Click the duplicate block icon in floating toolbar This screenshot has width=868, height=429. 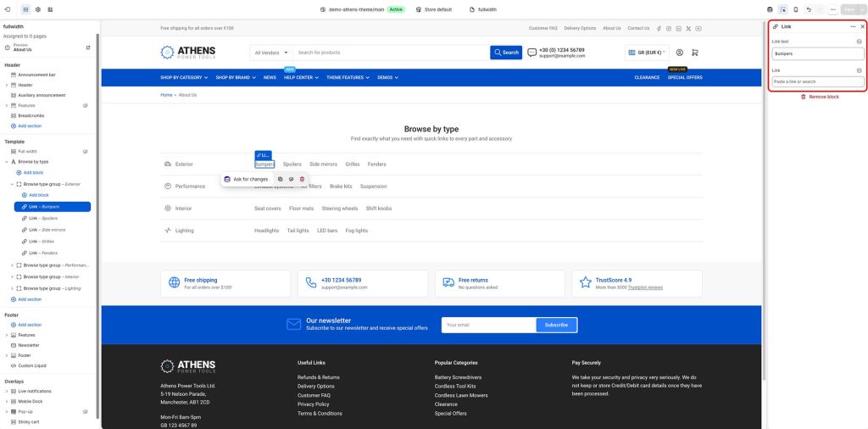(280, 180)
